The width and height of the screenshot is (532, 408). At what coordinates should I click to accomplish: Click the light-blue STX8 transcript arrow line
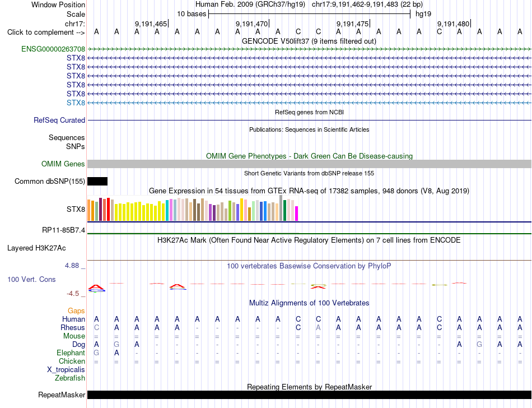(x=310, y=103)
